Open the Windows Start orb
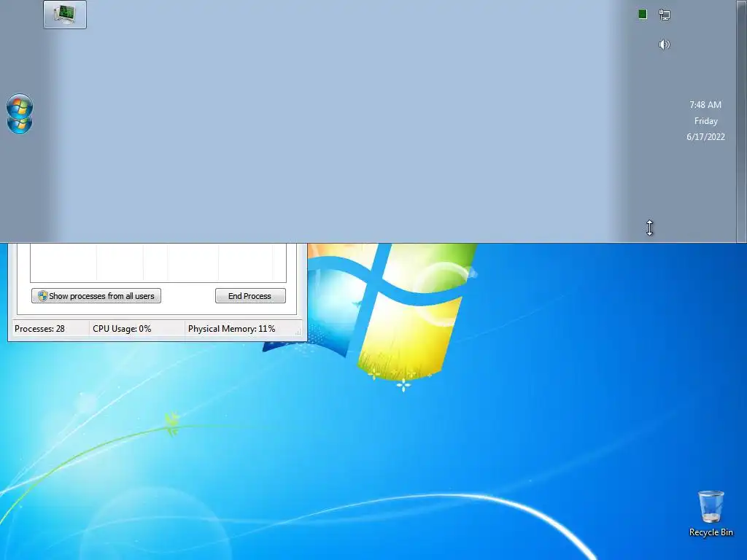Viewport: 747px width, 560px height. click(x=20, y=113)
